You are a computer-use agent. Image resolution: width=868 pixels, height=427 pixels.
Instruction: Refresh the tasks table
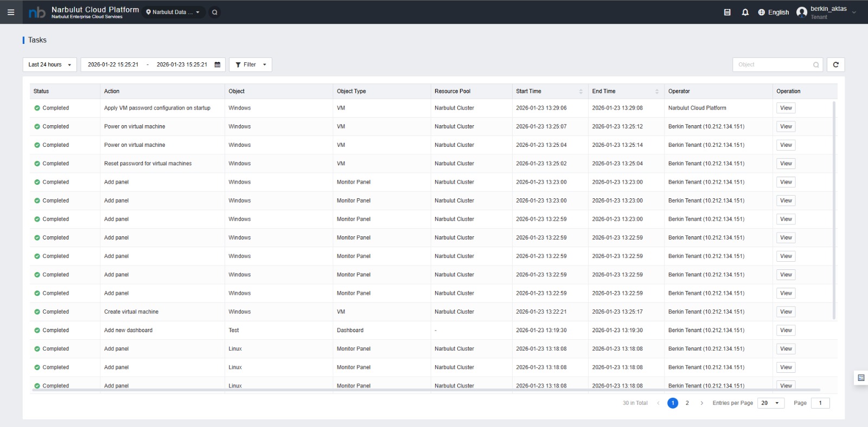pyautogui.click(x=835, y=64)
